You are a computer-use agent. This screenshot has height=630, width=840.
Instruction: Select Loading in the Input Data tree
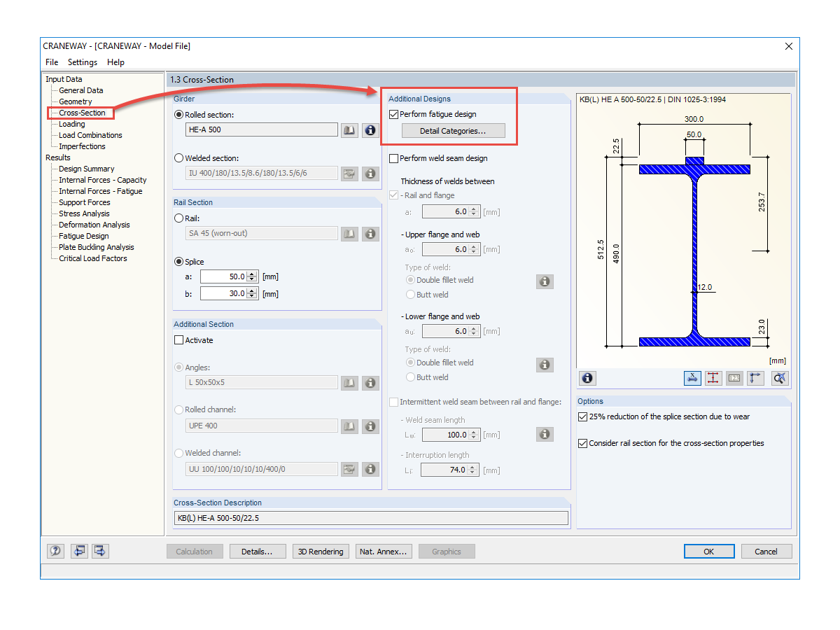click(73, 124)
